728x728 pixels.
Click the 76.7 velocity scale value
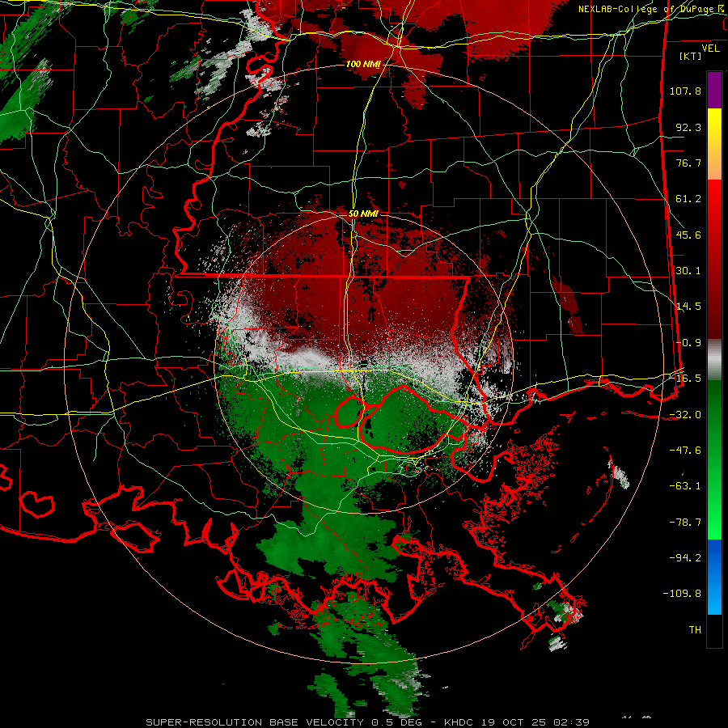[688, 163]
